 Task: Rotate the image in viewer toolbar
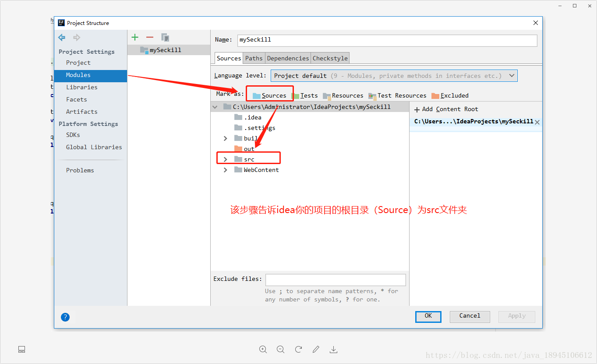coord(298,349)
